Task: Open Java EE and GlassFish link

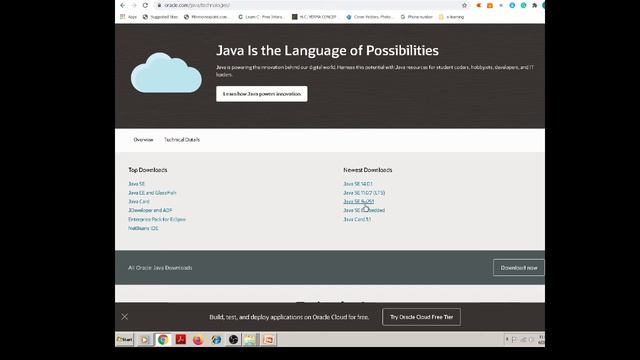Action: tap(152, 193)
